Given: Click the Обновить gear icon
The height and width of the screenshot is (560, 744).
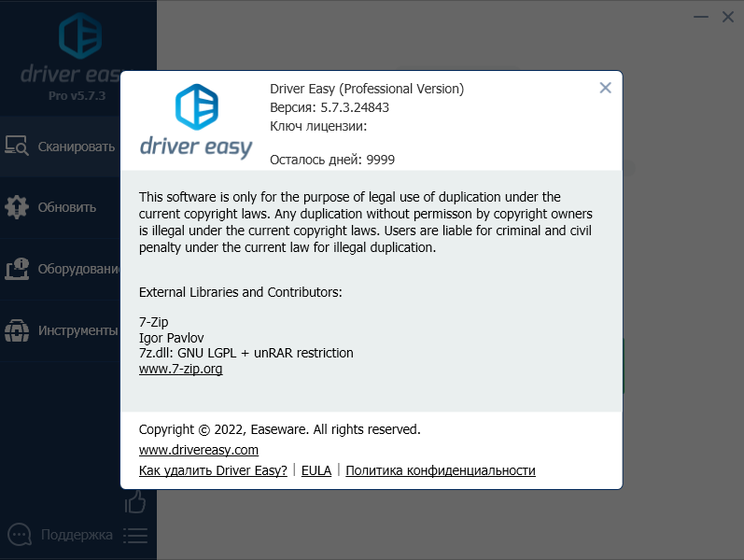Looking at the screenshot, I should [17, 207].
